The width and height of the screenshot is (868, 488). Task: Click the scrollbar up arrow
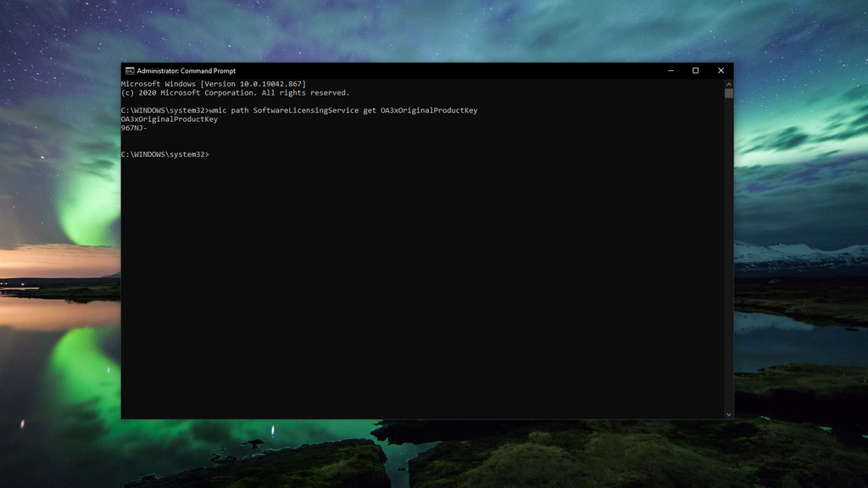tap(728, 84)
